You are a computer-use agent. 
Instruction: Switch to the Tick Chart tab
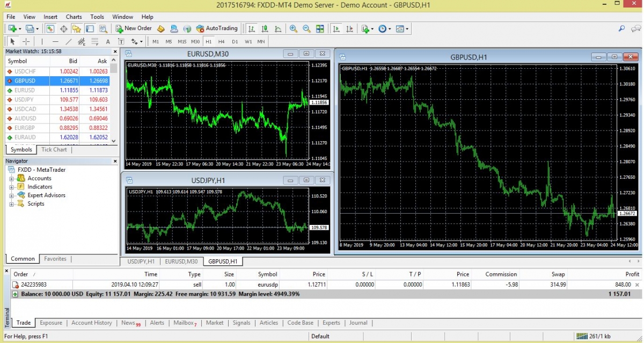pyautogui.click(x=54, y=150)
